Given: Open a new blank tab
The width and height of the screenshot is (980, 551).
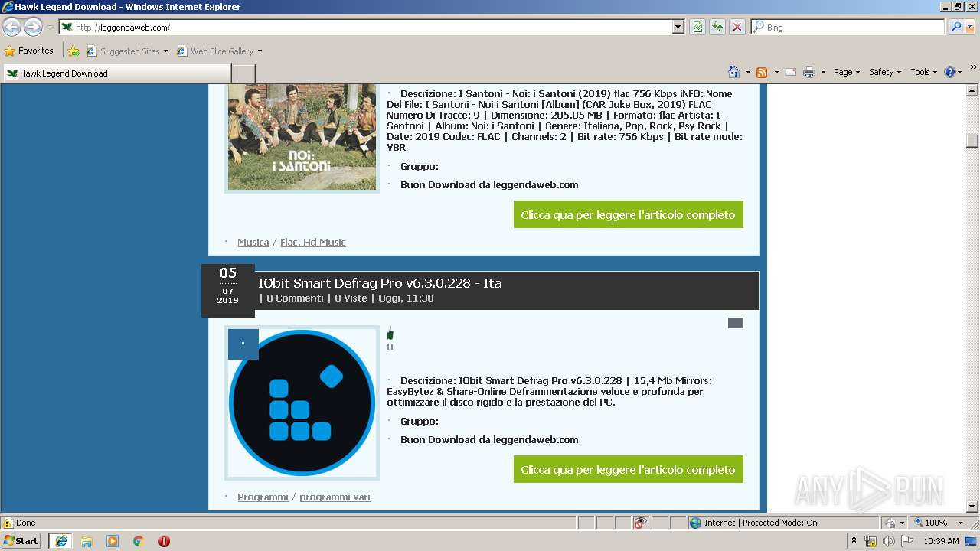Looking at the screenshot, I should pos(243,73).
